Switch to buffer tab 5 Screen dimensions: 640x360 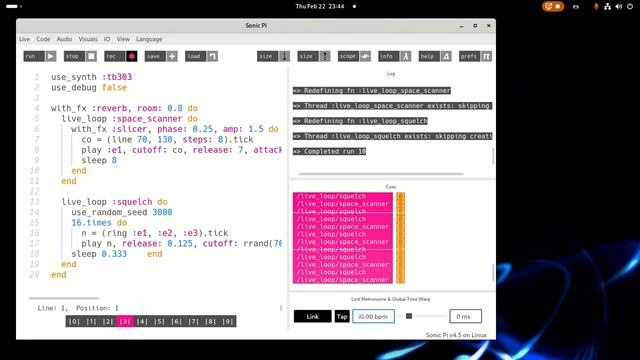point(159,321)
